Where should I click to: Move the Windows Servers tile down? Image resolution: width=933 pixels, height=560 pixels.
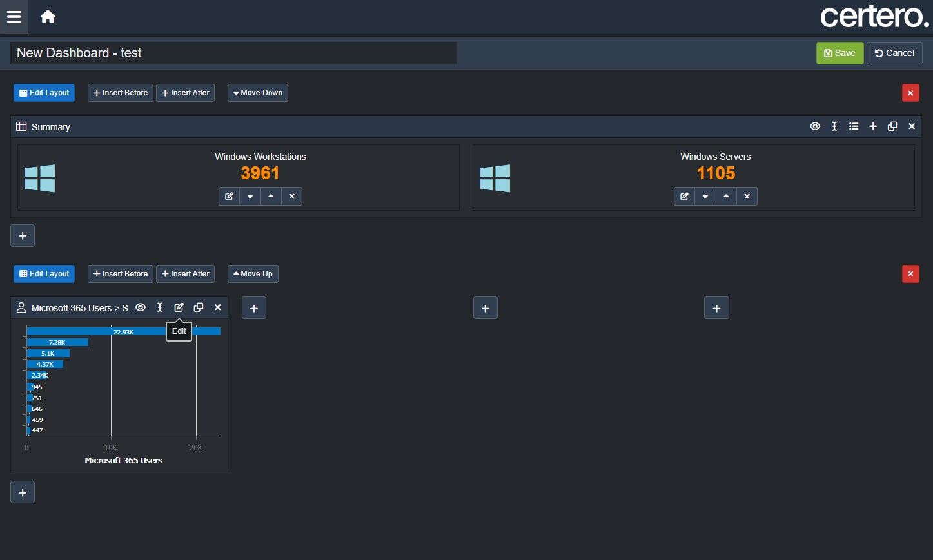coord(705,197)
